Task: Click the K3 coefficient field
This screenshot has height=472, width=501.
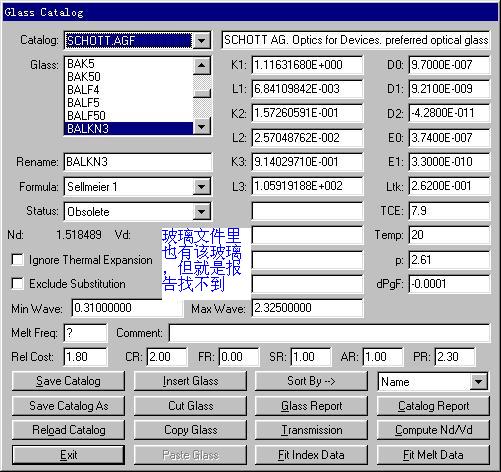Action: click(307, 162)
